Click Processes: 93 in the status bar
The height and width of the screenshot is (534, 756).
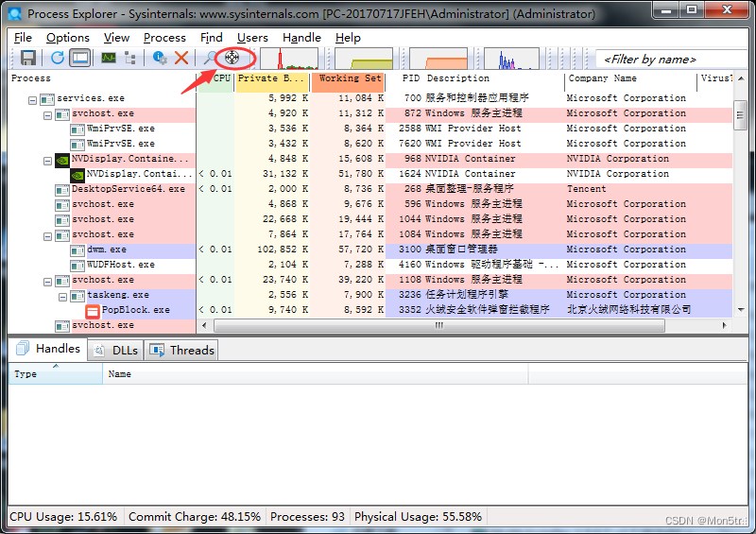307,517
